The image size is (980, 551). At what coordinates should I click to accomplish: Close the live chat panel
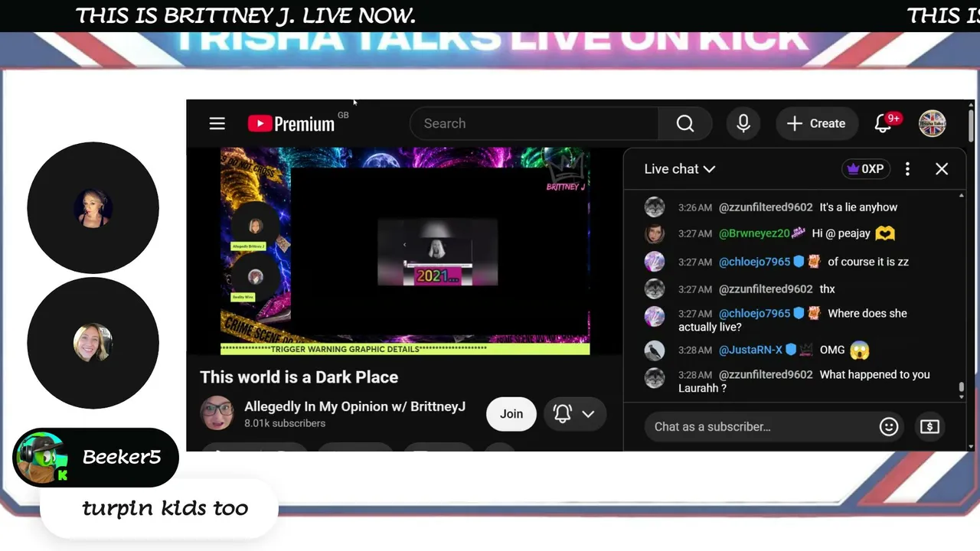click(942, 169)
